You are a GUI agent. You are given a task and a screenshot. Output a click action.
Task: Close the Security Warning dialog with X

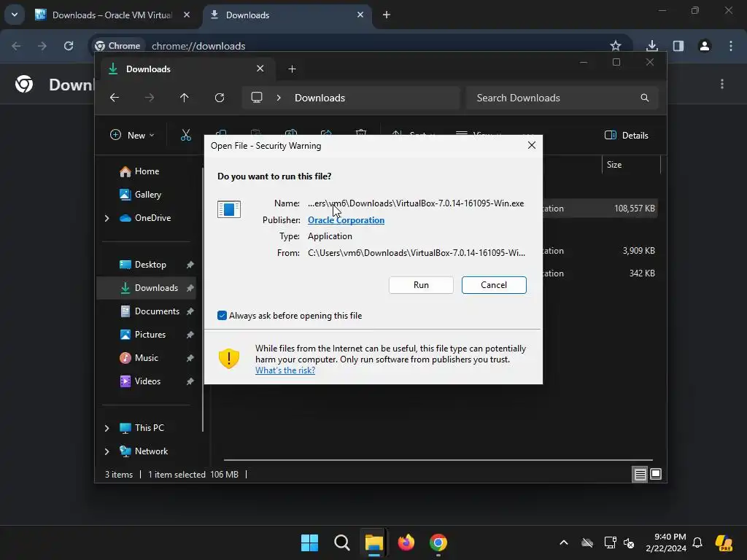click(532, 145)
